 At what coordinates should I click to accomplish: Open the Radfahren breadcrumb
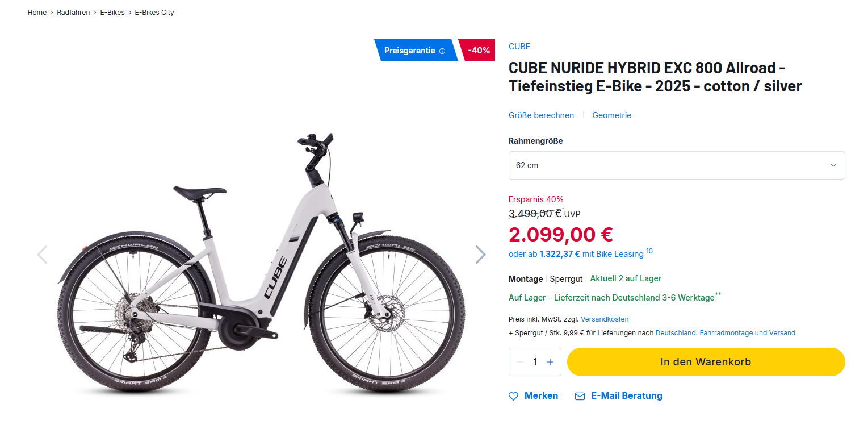coord(73,13)
